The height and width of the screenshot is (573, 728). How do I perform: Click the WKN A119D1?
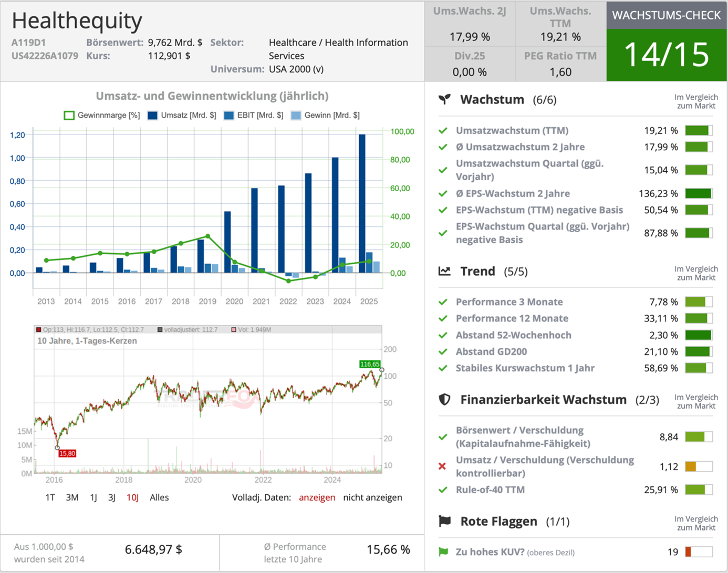28,43
